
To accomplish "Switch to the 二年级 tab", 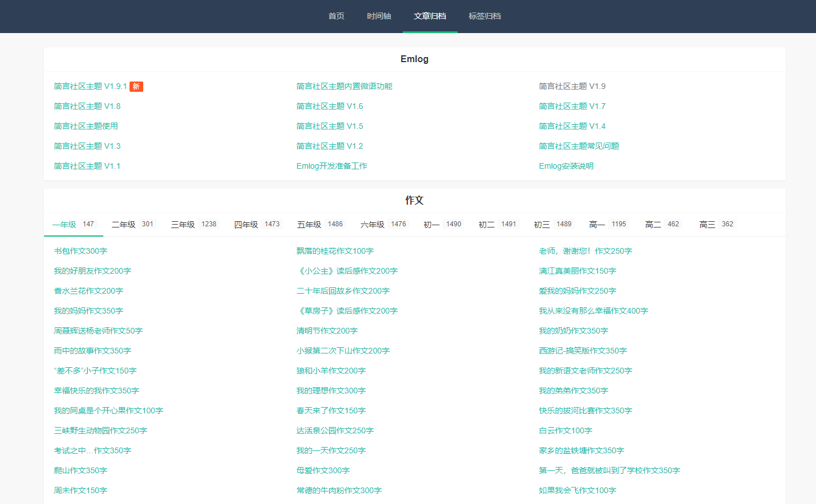I will click(132, 224).
